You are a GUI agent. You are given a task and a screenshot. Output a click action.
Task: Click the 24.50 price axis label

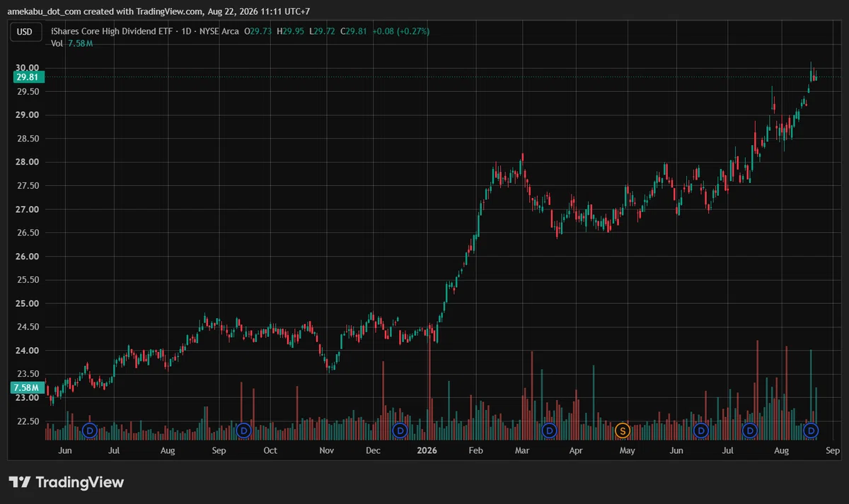pos(28,327)
